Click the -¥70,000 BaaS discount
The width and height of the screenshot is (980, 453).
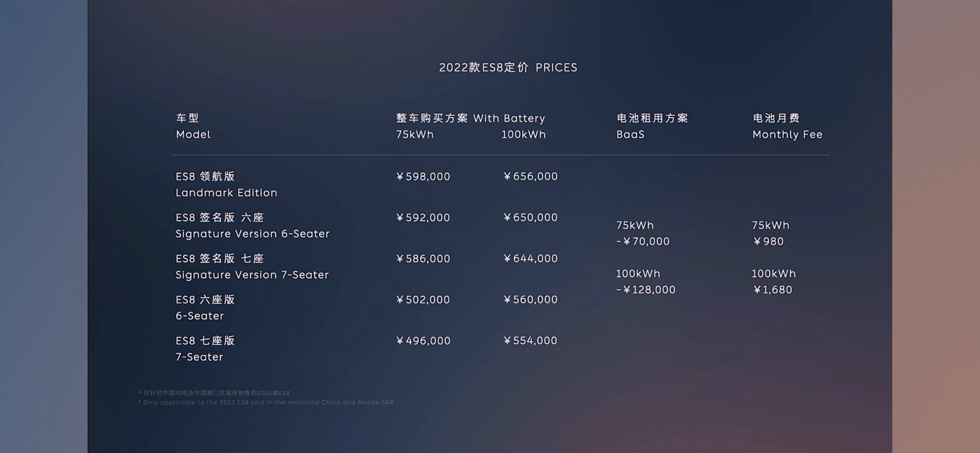click(643, 242)
